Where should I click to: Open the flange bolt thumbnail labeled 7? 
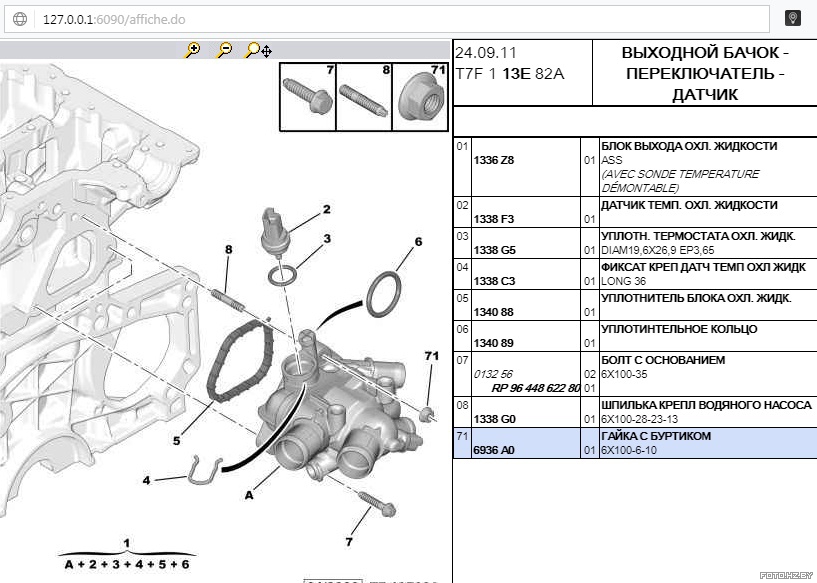pyautogui.click(x=308, y=97)
